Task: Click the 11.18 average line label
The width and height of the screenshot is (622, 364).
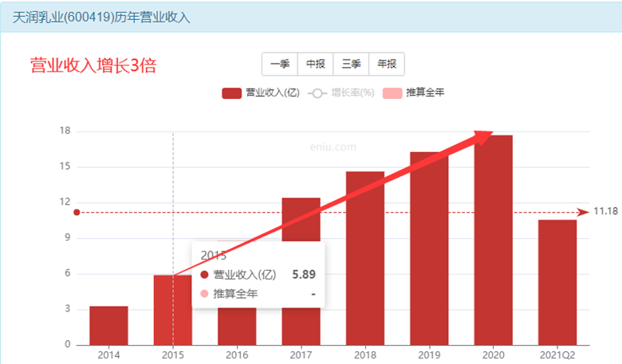Action: (606, 212)
